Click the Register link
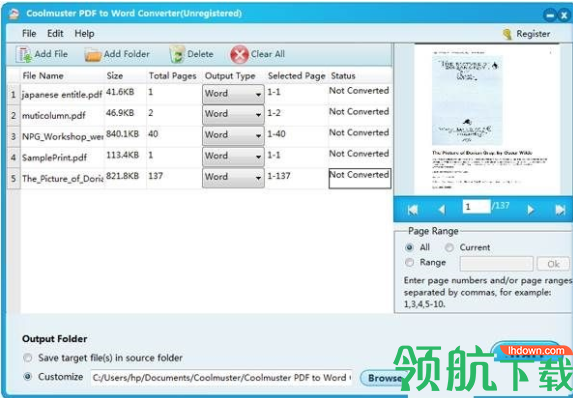 533,34
